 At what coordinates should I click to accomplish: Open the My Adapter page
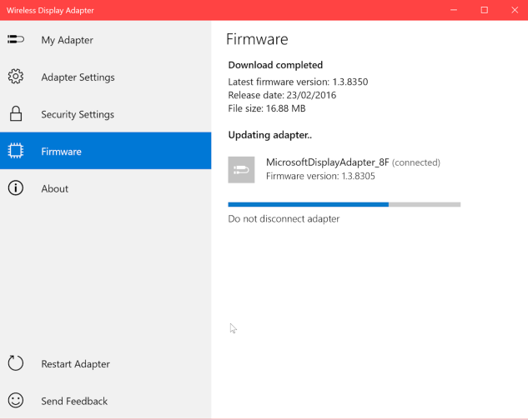coord(67,40)
